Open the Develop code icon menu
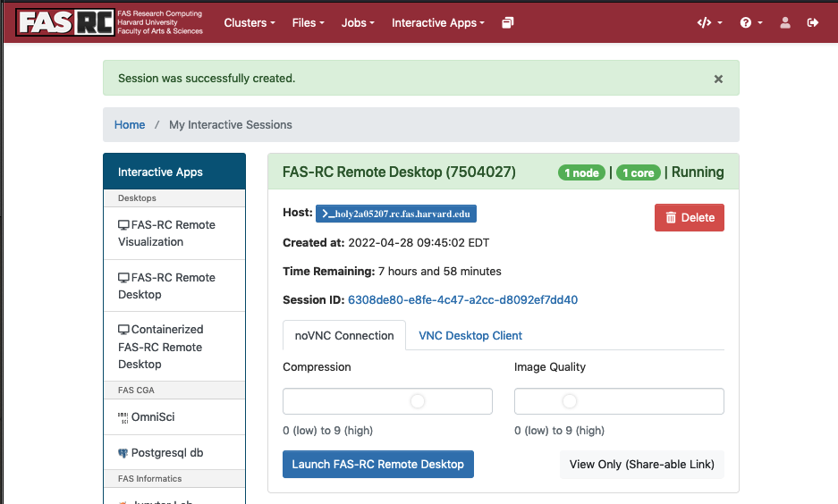Viewport: 838px width, 504px height. (709, 22)
